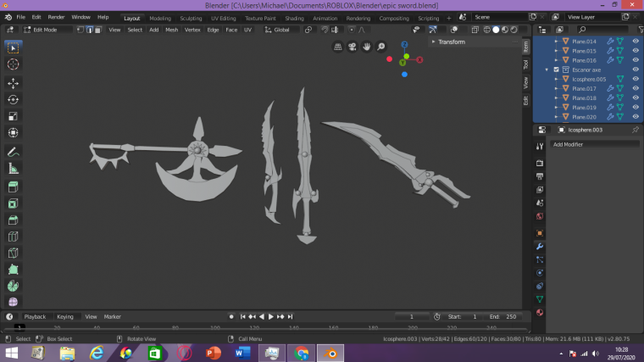Open Word from the taskbar
644x362 pixels.
(242, 353)
